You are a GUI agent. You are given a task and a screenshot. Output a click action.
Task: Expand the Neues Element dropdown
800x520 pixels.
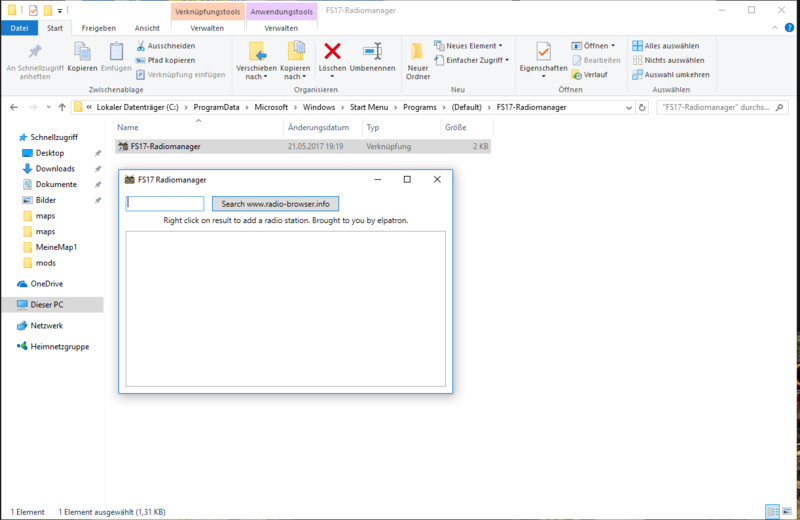pos(470,46)
